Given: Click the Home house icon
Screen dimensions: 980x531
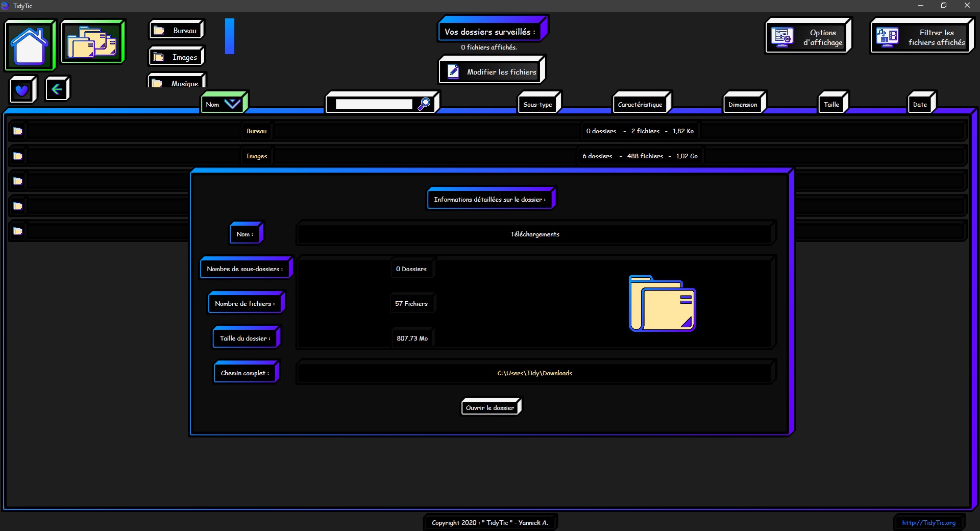Looking at the screenshot, I should tap(30, 45).
